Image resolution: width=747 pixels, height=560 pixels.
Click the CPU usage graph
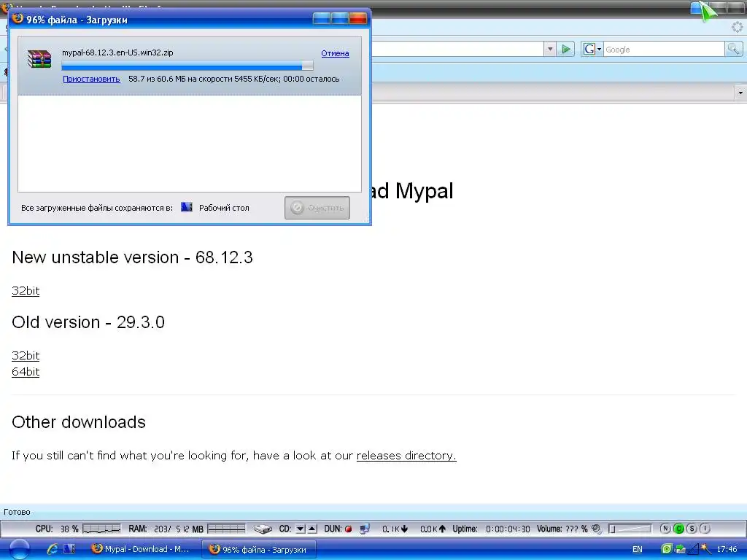tap(101, 529)
